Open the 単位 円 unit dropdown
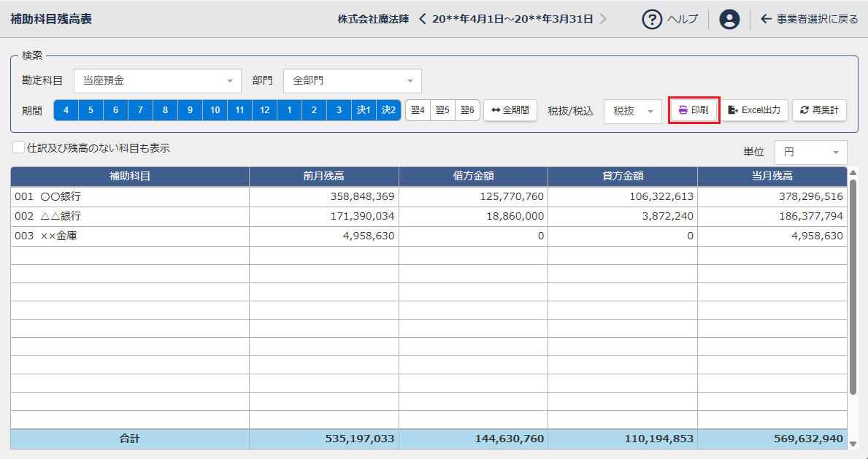The image size is (868, 459). coord(810,153)
